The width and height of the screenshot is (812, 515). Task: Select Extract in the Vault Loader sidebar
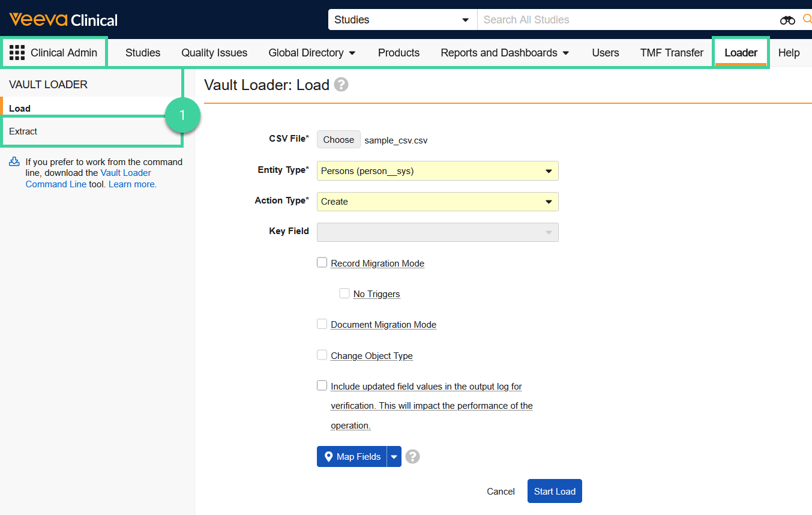[23, 131]
